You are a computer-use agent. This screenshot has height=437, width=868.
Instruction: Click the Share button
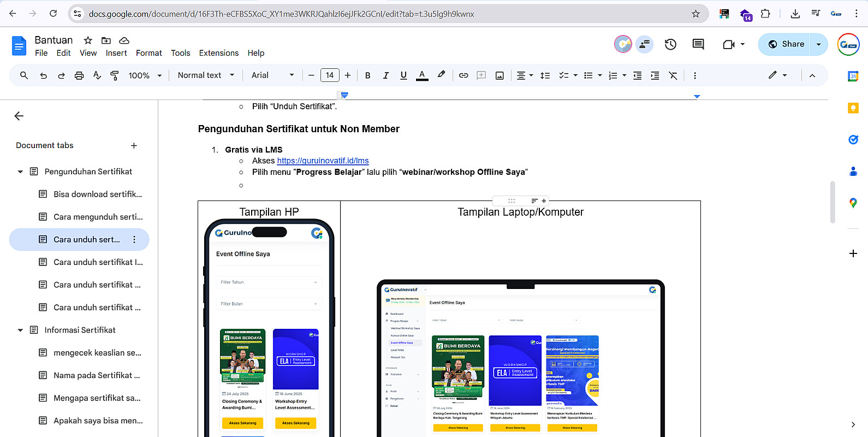(787, 44)
